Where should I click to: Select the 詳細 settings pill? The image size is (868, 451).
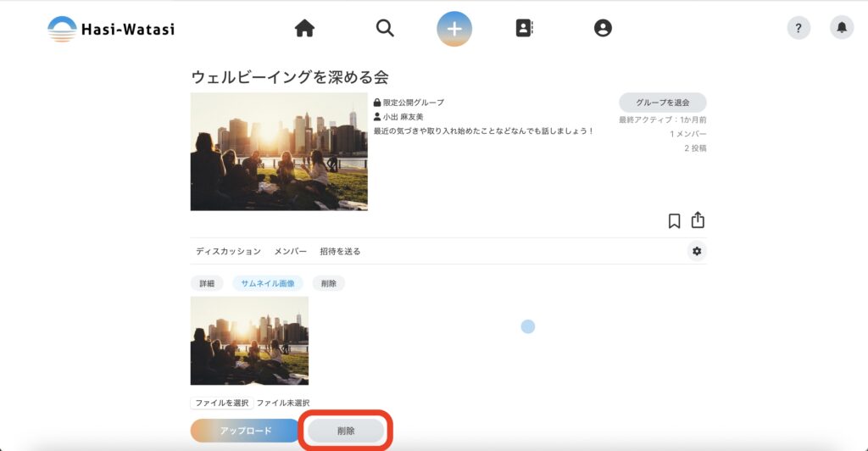[x=207, y=283]
